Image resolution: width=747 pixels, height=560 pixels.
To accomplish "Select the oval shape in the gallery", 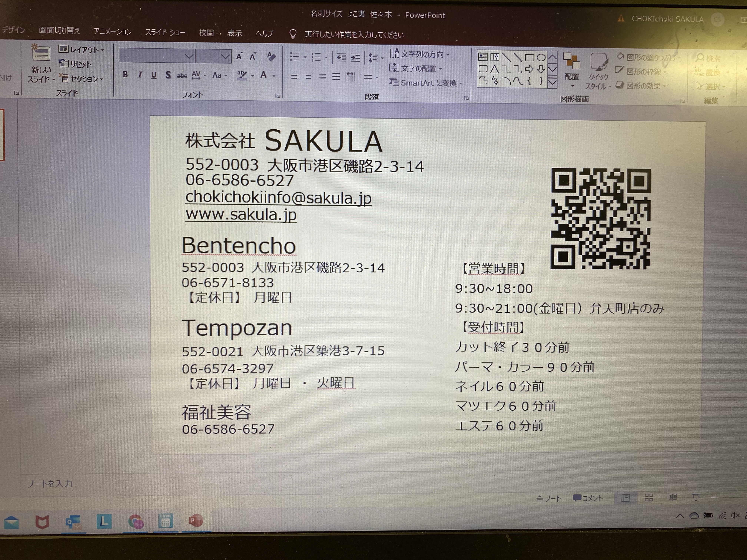I will (x=541, y=57).
